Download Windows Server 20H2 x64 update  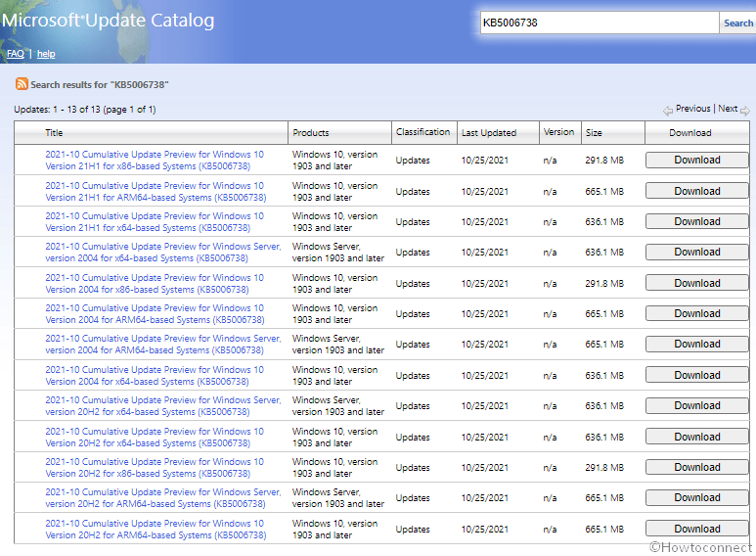pos(696,406)
